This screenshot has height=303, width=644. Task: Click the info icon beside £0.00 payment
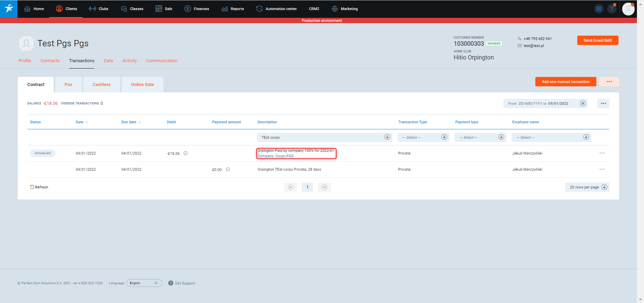pyautogui.click(x=228, y=169)
